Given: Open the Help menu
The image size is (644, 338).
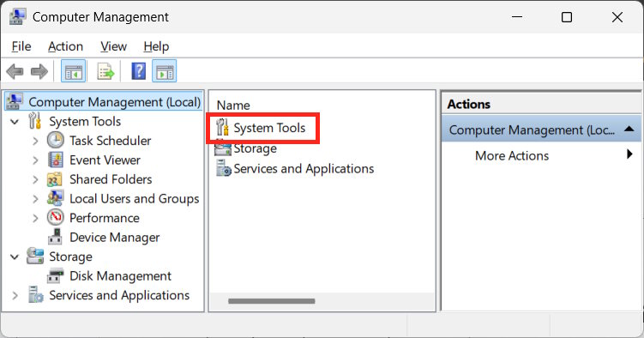Looking at the screenshot, I should 156,46.
